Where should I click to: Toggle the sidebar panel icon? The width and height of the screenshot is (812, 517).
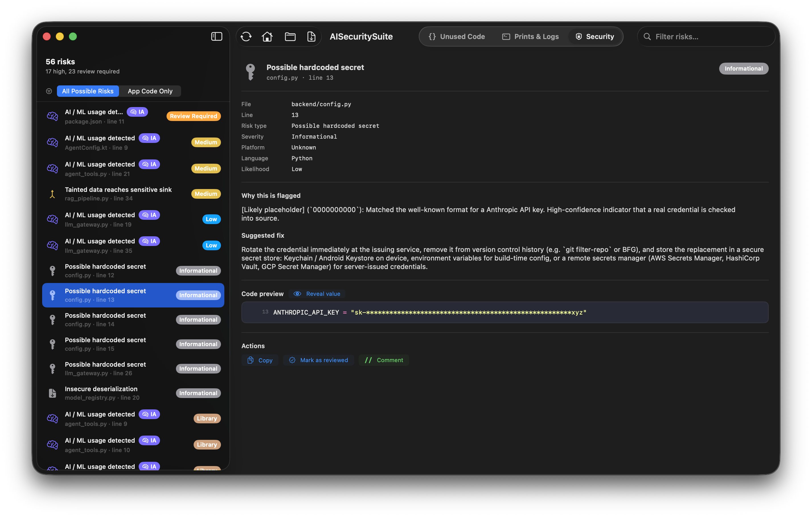pyautogui.click(x=216, y=36)
